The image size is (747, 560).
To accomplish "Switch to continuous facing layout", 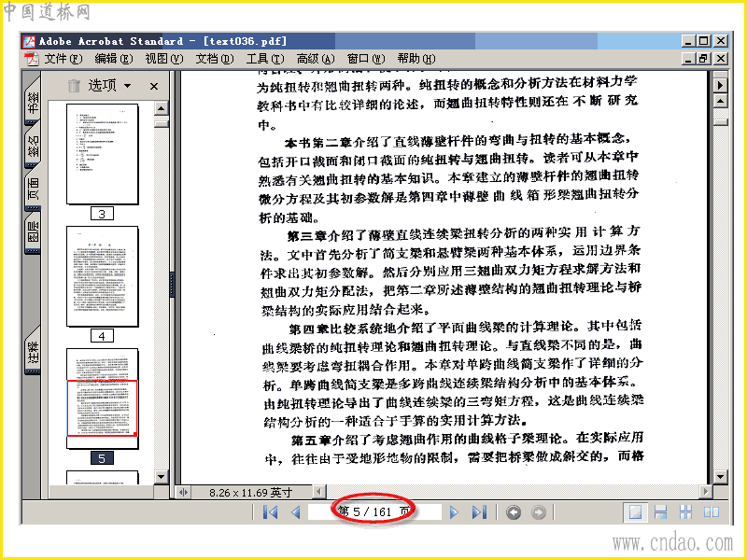I will (685, 512).
